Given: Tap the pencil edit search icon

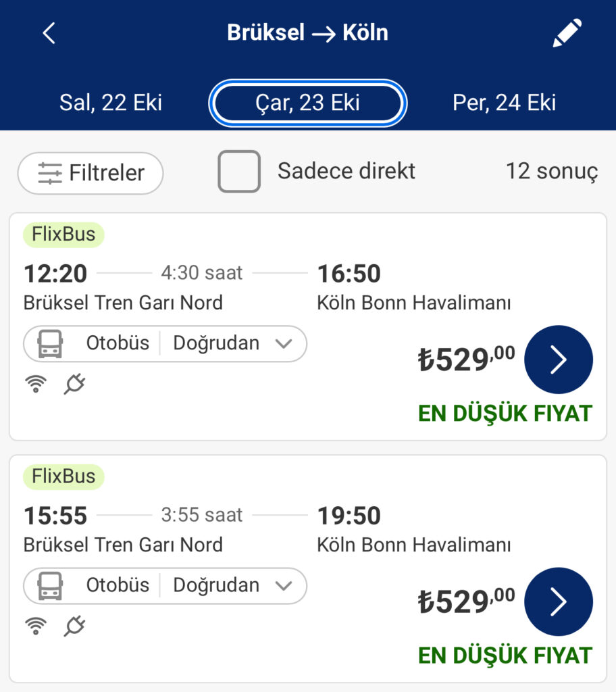Looking at the screenshot, I should [x=567, y=33].
